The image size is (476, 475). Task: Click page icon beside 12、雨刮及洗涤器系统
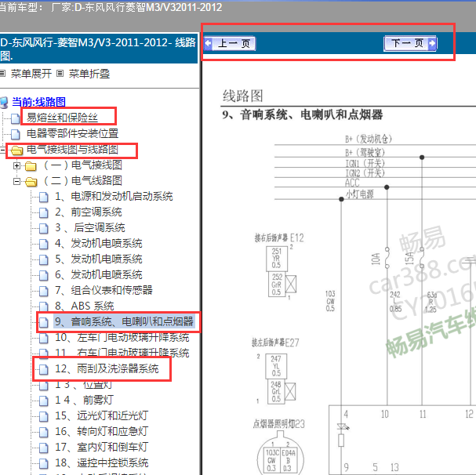44,369
